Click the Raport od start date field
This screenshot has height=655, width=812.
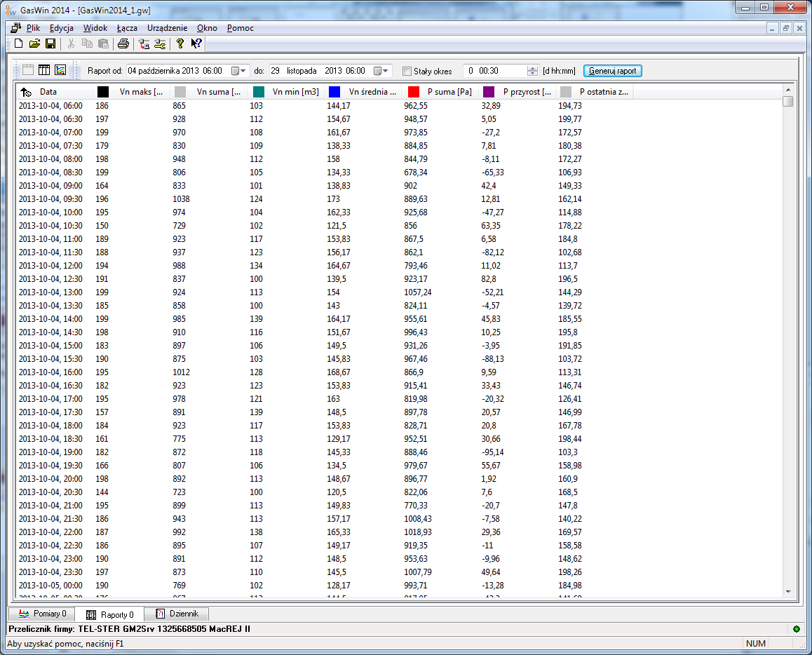[x=188, y=71]
